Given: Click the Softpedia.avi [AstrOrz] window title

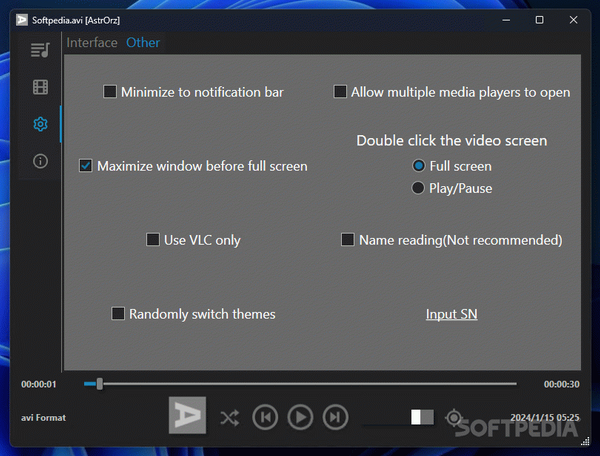Looking at the screenshot, I should (76, 20).
